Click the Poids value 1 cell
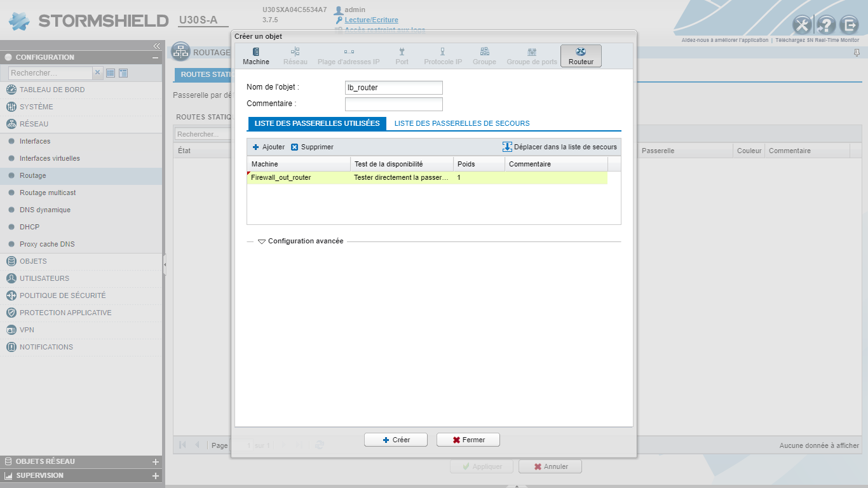868x488 pixels. pyautogui.click(x=479, y=178)
